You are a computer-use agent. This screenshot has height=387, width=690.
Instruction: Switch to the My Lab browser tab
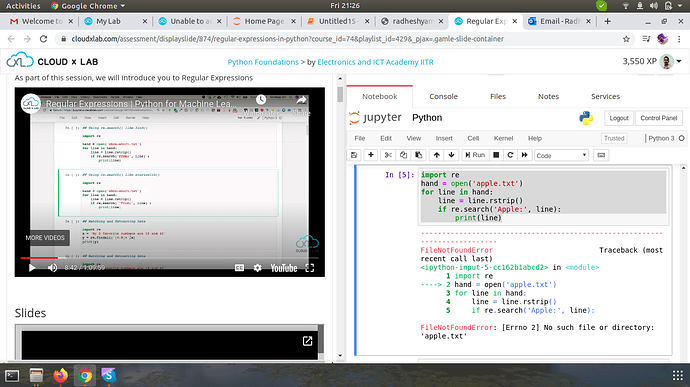pyautogui.click(x=115, y=21)
